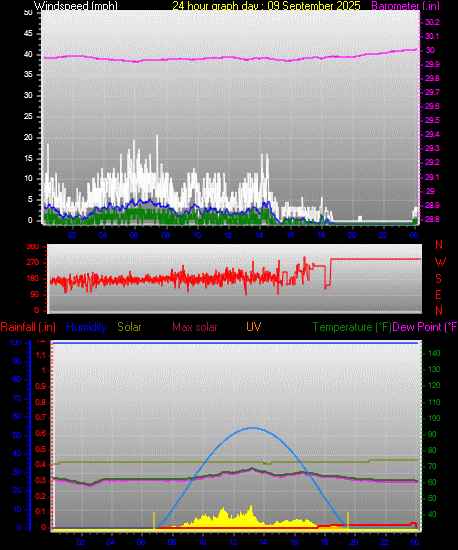Screen dimensions: 458x550
Task: Select the magenta "Dew Point (°F" legend label
Action: pyautogui.click(x=425, y=327)
